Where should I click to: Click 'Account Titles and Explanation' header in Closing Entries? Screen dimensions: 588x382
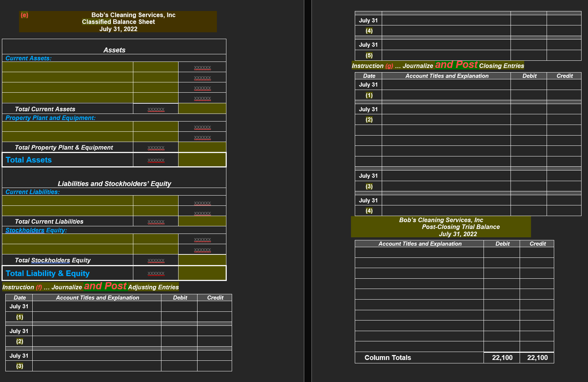447,76
